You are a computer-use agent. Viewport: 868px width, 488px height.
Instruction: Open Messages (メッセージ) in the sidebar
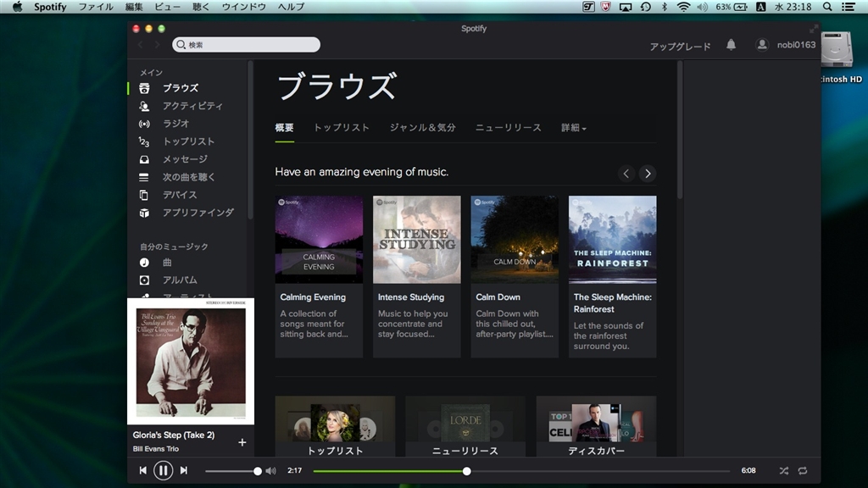(x=185, y=159)
